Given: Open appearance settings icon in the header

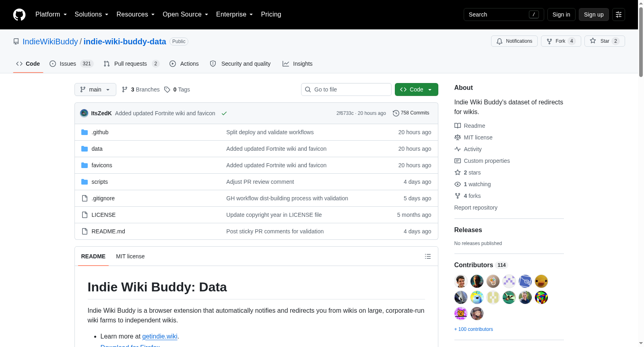Looking at the screenshot, I should [619, 15].
